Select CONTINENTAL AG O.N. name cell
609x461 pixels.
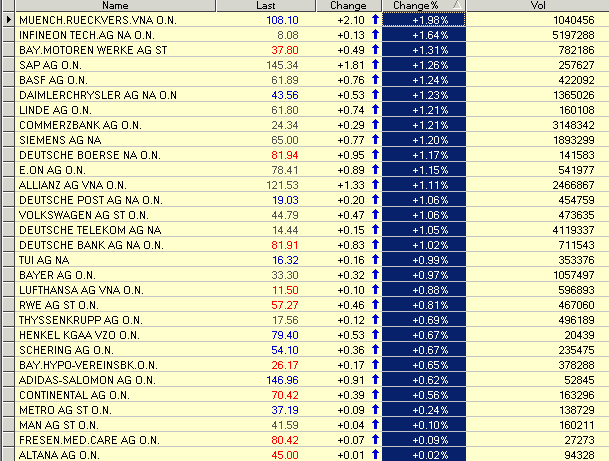coord(74,395)
